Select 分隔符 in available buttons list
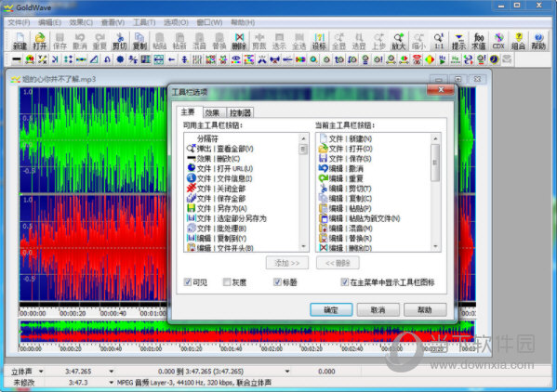 [207, 138]
